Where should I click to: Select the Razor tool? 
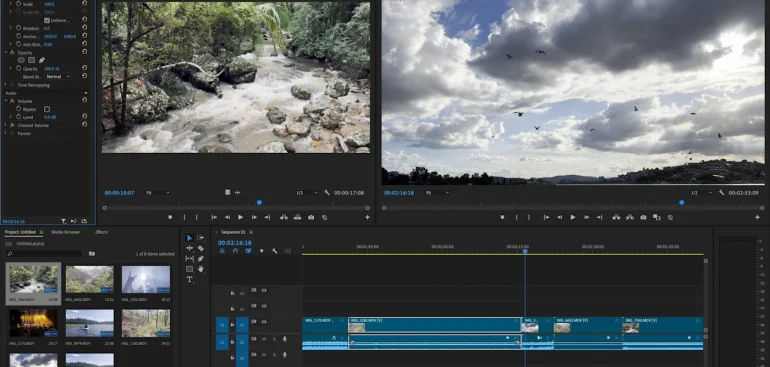click(x=200, y=248)
